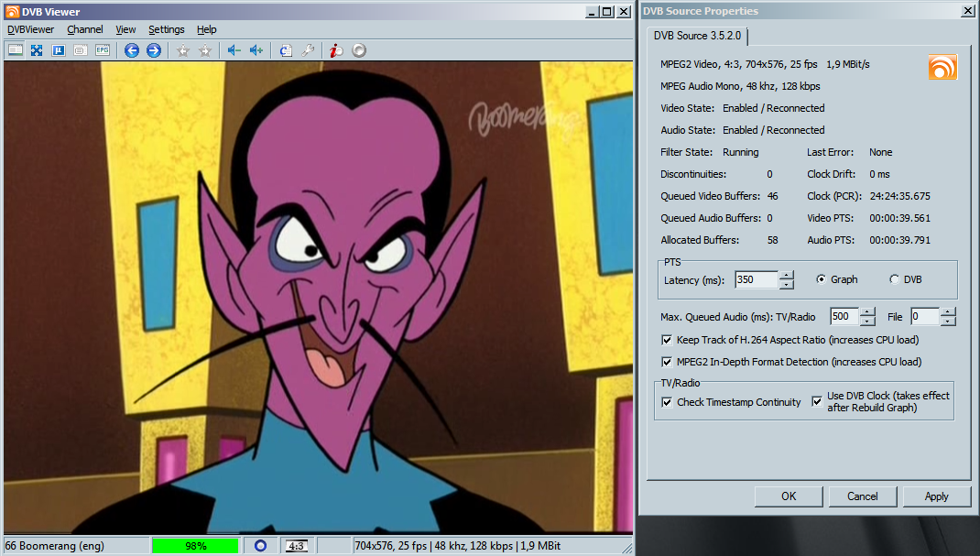980x556 pixels.
Task: Close the DVB Source Properties dialog
Action: pyautogui.click(x=967, y=11)
